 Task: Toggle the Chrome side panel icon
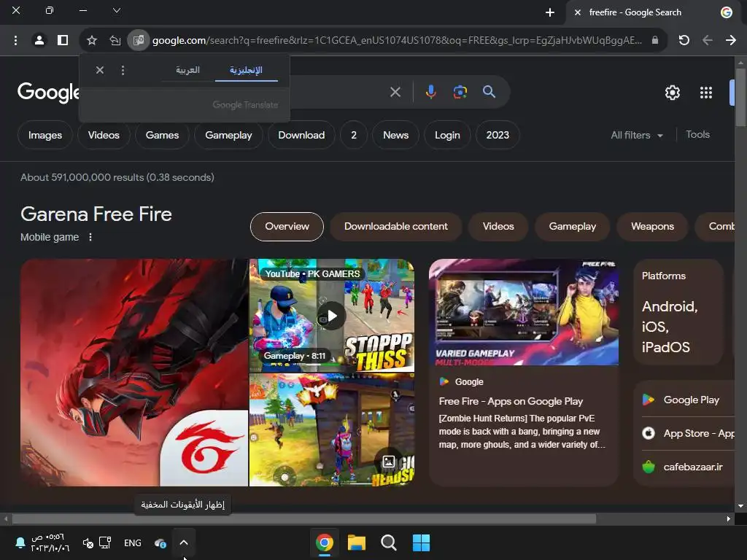click(x=63, y=41)
